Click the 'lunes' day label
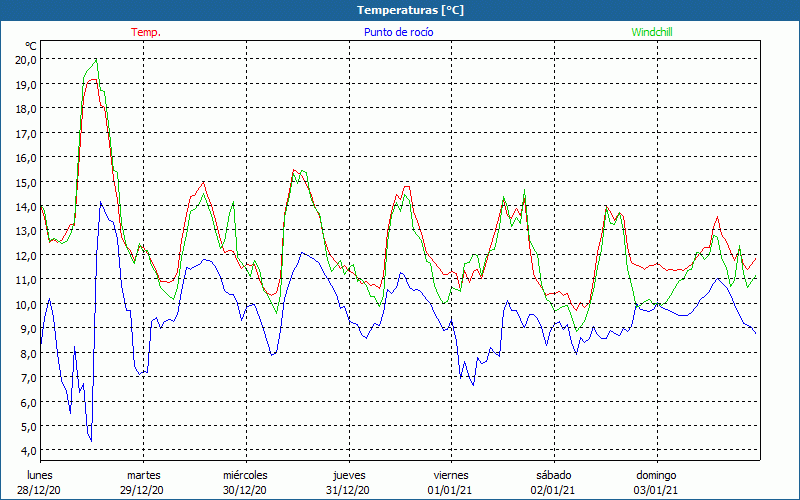The image size is (800, 500). click(40, 475)
